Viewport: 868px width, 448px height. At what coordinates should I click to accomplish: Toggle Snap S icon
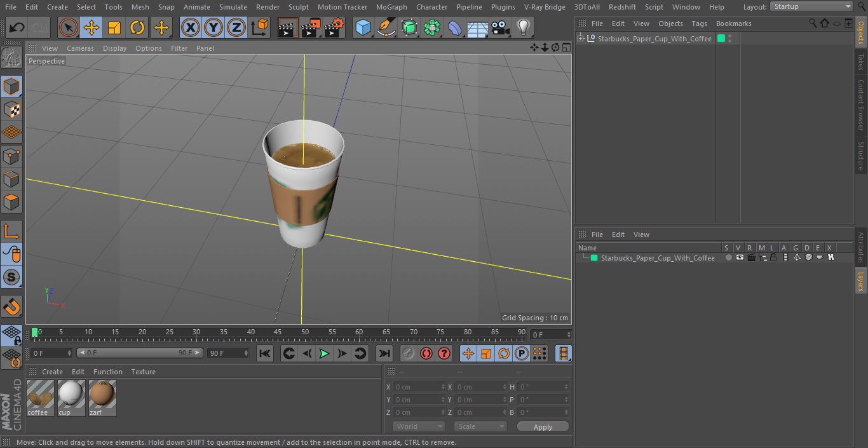[x=11, y=277]
